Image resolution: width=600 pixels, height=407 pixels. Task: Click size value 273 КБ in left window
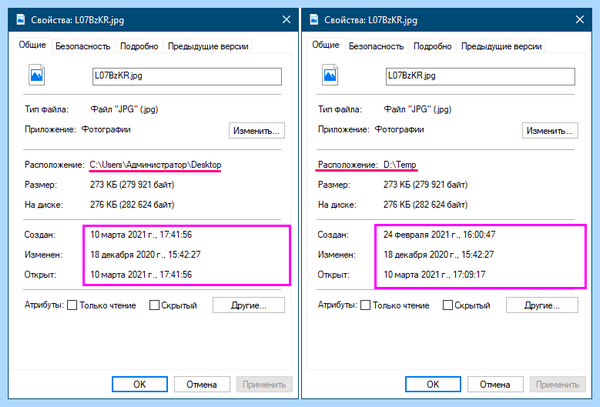[132, 185]
